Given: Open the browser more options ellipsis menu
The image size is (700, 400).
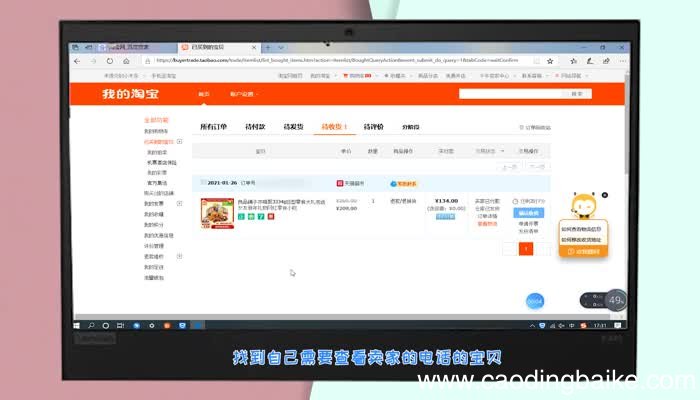Looking at the screenshot, I should point(622,61).
